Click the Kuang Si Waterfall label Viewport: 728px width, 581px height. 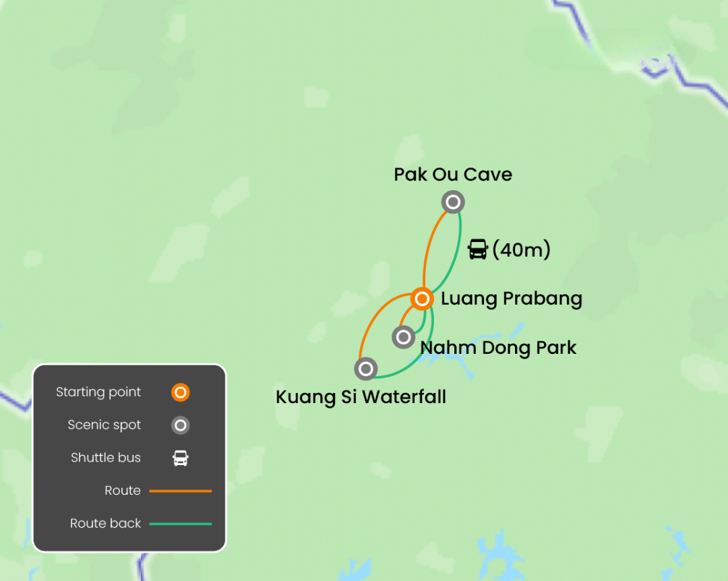pos(361,397)
